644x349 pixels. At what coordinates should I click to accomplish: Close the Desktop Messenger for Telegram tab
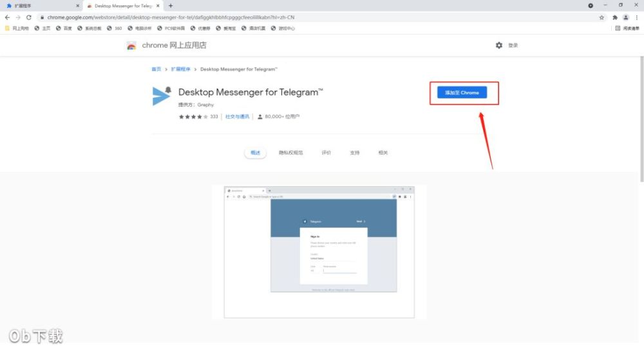pyautogui.click(x=158, y=6)
